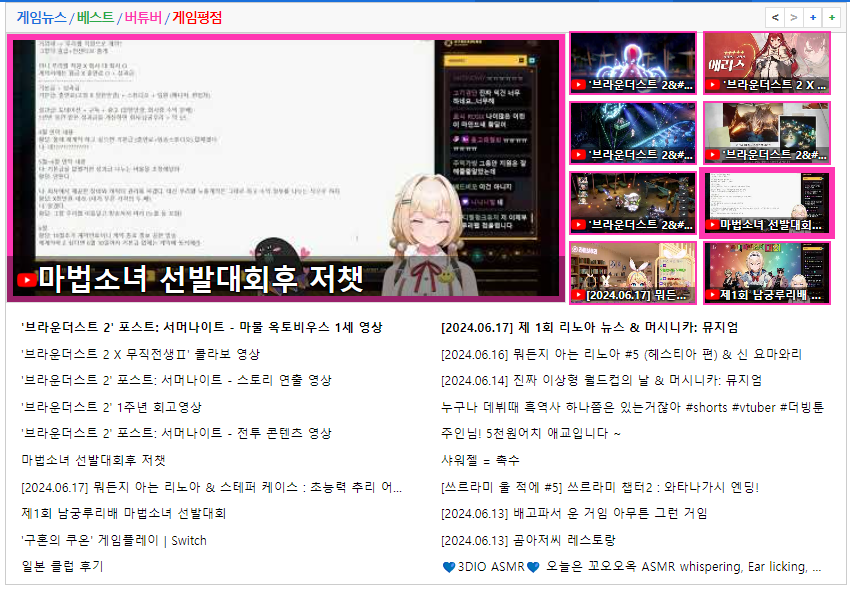Open link "'구혼의 쿠온' 게임플레이 | Switch"
This screenshot has width=850, height=604.
113,540
